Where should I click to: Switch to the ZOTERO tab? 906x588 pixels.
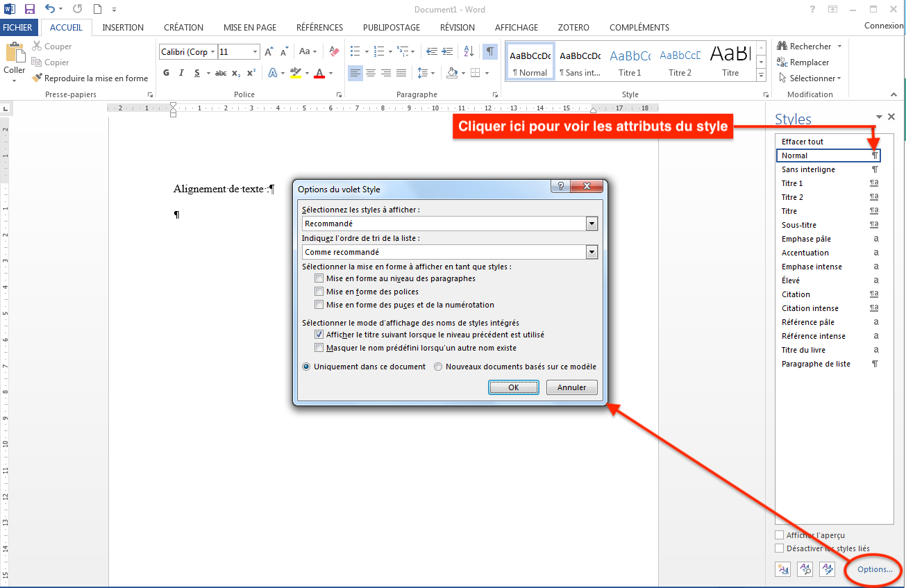click(x=573, y=28)
